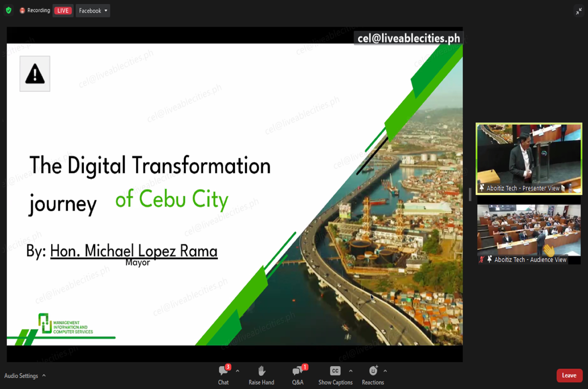588x389 pixels.
Task: Click the green encryption shield icon
Action: (x=9, y=10)
